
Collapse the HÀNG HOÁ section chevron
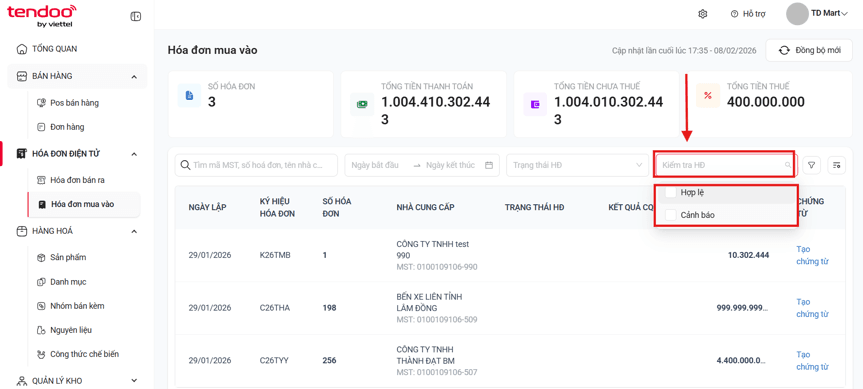click(x=134, y=232)
